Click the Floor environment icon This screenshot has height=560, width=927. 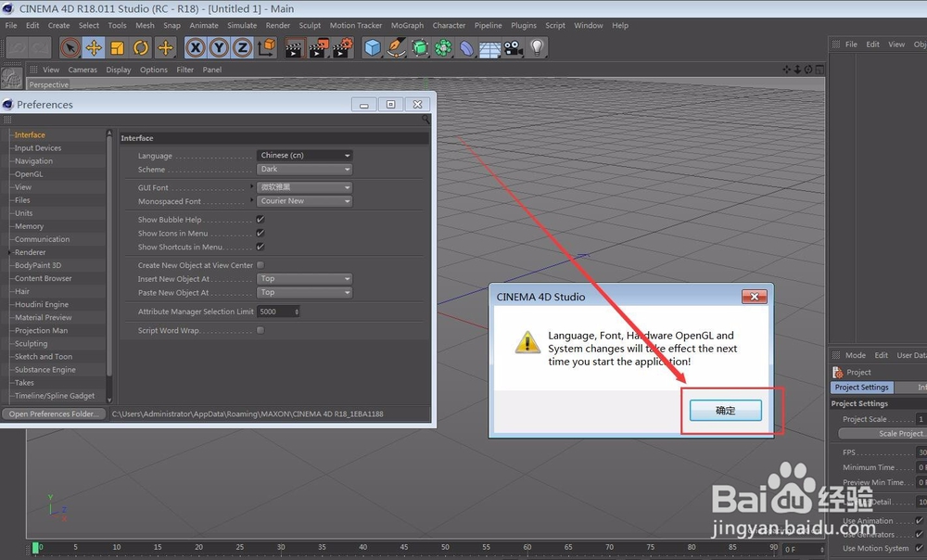click(490, 48)
